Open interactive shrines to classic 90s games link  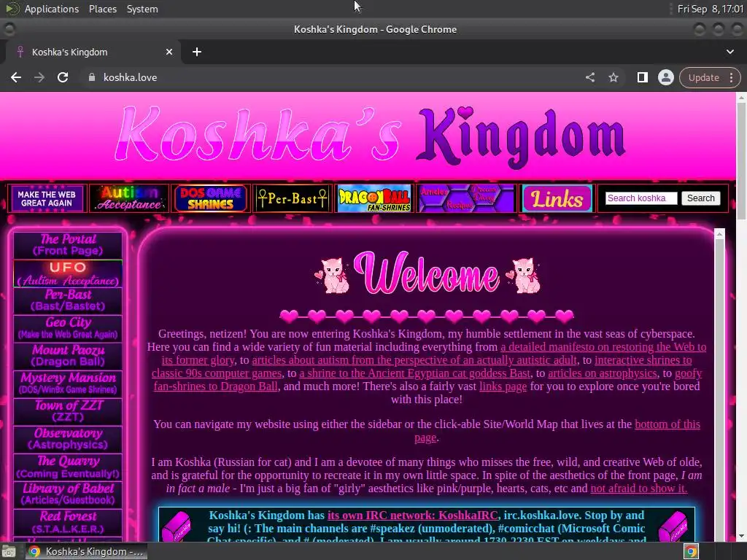[x=643, y=360]
